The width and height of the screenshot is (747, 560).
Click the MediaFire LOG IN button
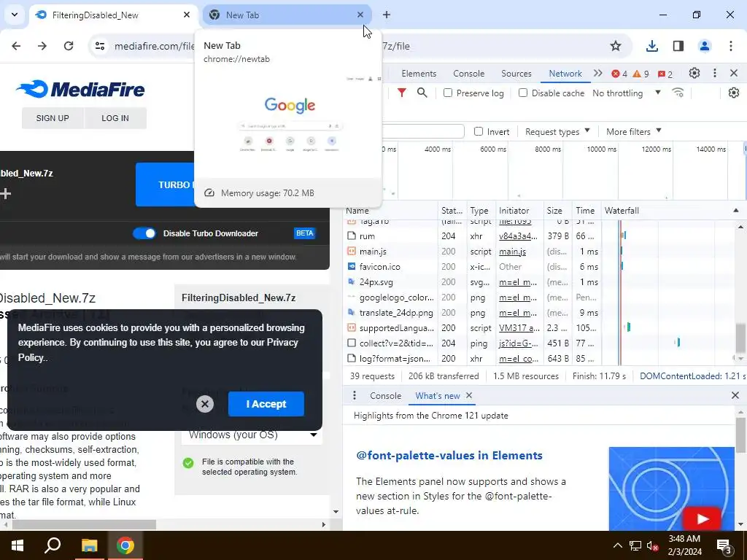pyautogui.click(x=115, y=118)
